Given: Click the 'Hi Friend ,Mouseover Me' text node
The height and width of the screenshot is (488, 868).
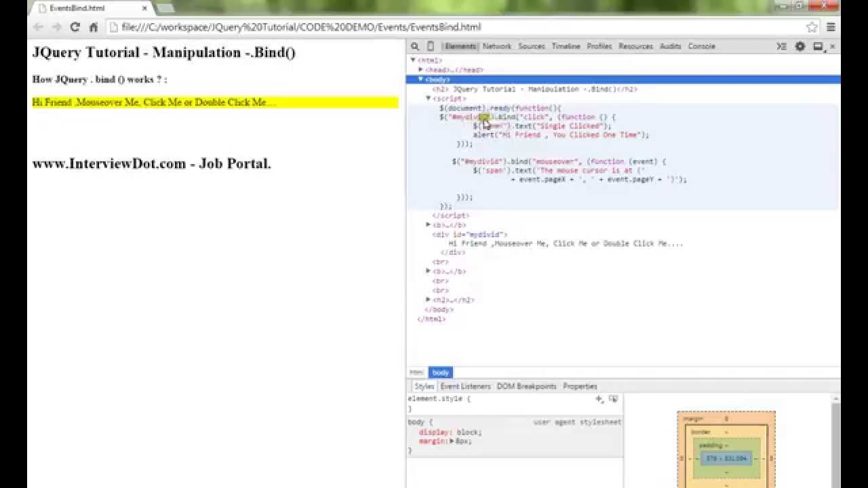Looking at the screenshot, I should coord(566,243).
